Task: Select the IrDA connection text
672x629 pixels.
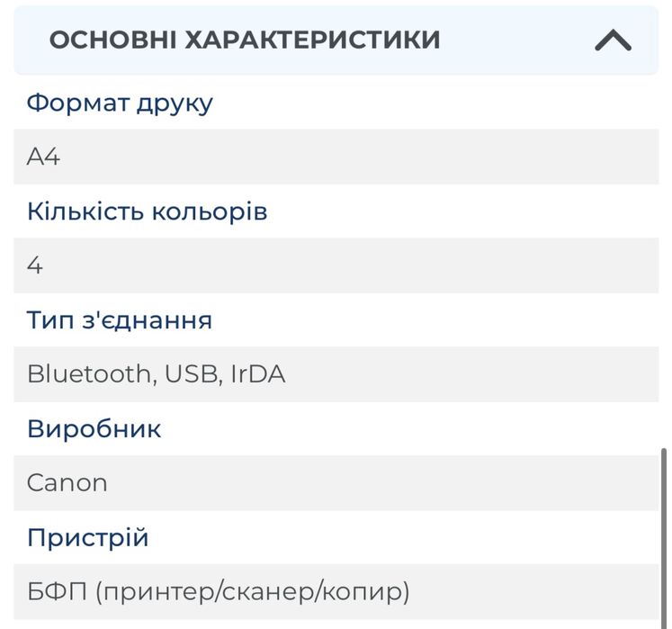Action: pos(258,374)
